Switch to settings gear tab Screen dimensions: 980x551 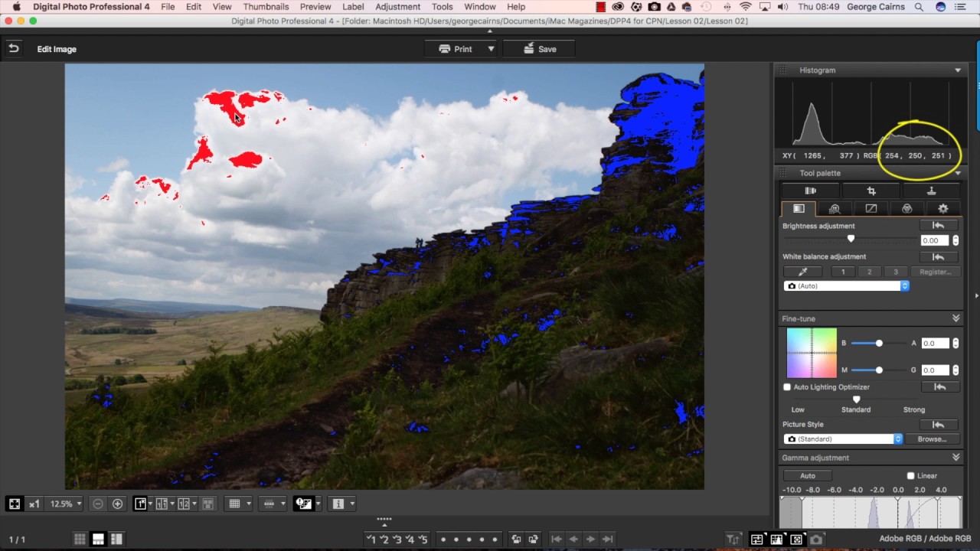pos(943,208)
